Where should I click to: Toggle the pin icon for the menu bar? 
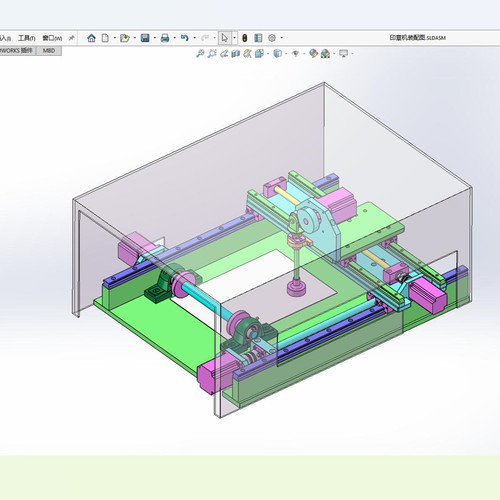coord(71,38)
